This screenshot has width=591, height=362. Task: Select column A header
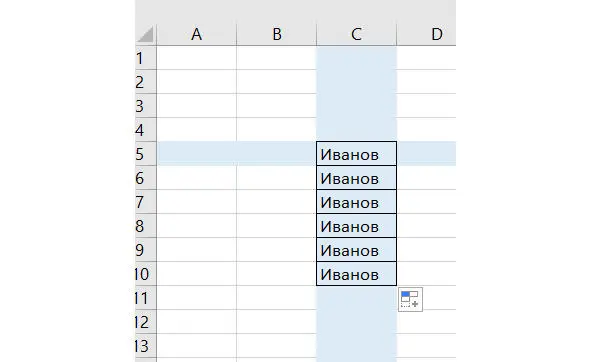coord(196,34)
